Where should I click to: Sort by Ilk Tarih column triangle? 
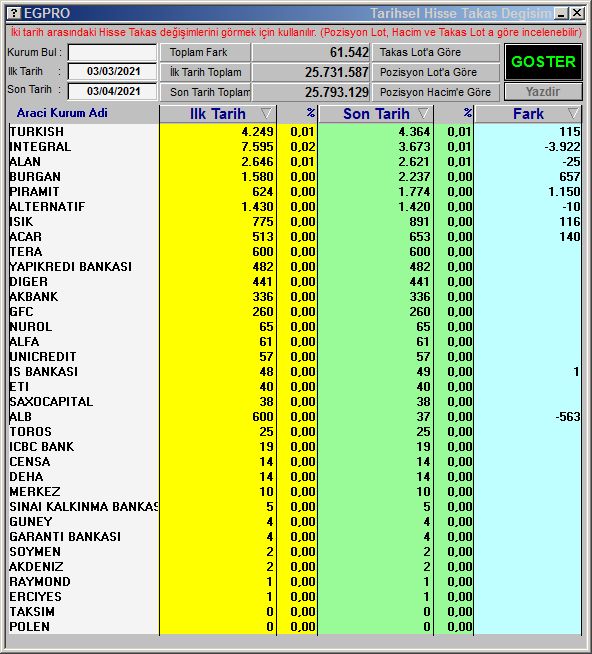(266, 113)
